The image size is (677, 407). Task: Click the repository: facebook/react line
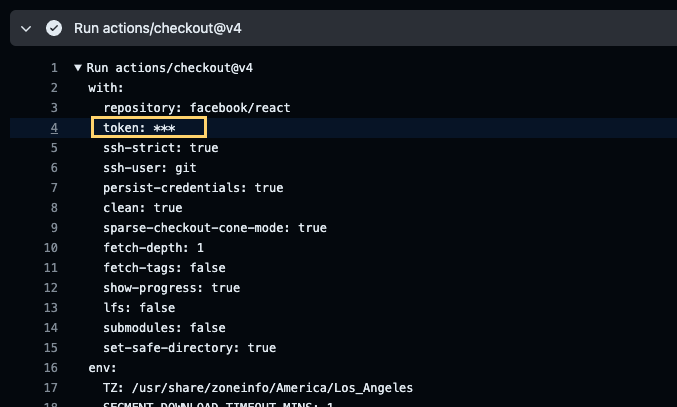(196, 107)
